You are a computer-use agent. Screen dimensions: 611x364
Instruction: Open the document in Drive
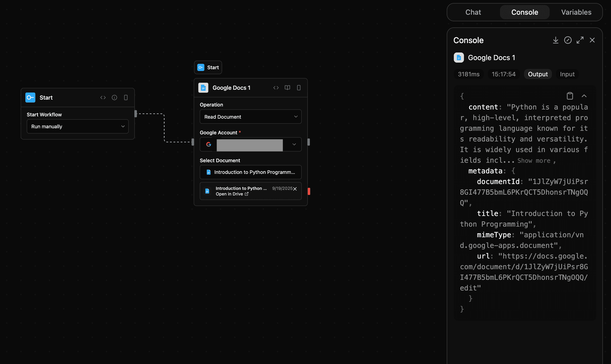pos(232,194)
